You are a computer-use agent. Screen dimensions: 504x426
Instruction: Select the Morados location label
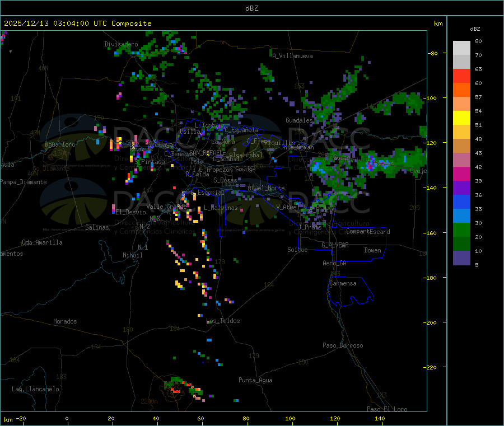click(x=65, y=321)
